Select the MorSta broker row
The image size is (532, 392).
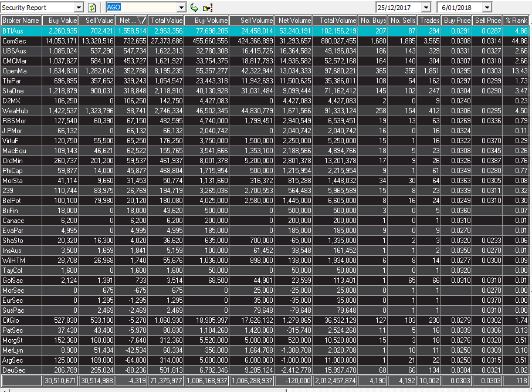pyautogui.click(x=265, y=181)
